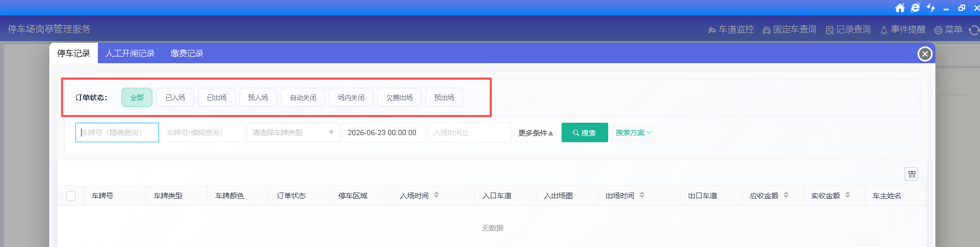
Task: Click the 停车场岗亭管理服务 title text
Action: [49, 29]
